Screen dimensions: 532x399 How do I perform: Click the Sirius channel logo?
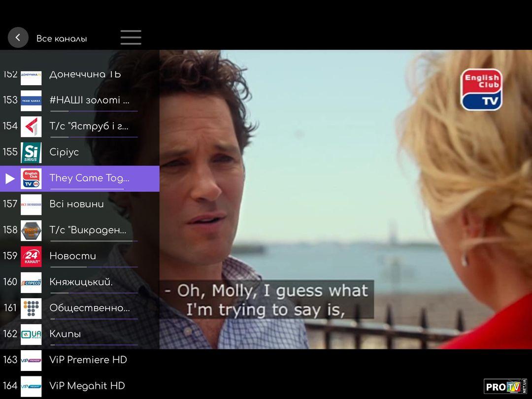tap(31, 152)
